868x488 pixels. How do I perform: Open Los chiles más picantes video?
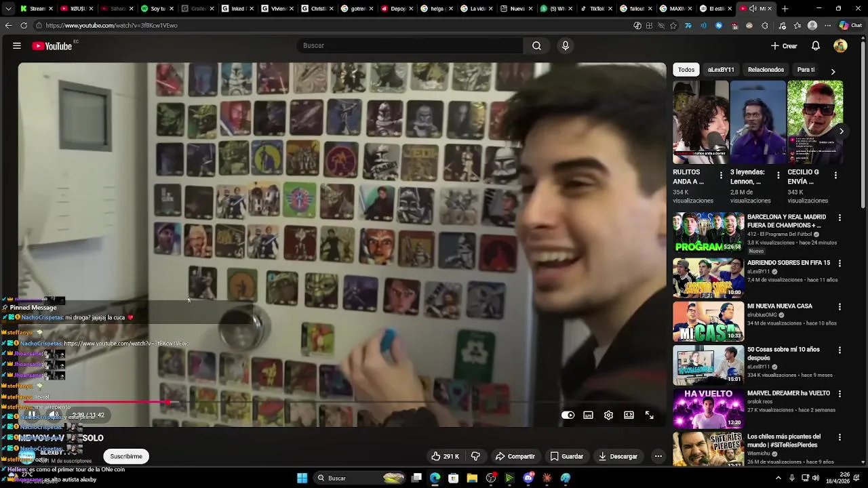[x=708, y=449]
